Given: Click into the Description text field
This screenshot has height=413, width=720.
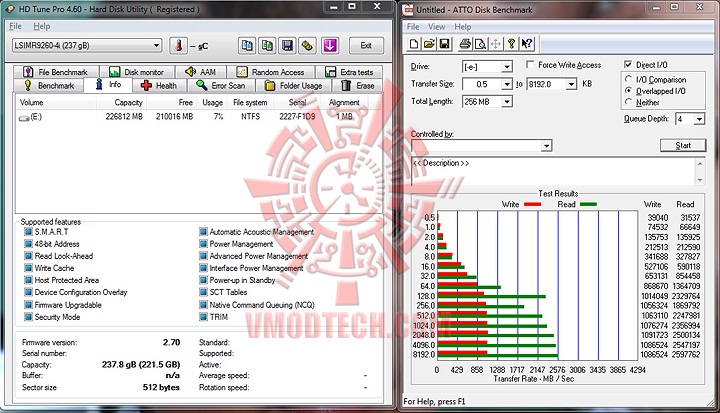Looking at the screenshot, I should 553,172.
